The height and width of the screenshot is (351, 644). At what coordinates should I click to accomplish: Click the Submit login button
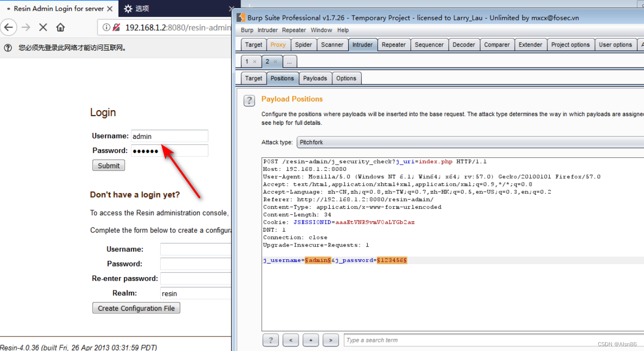point(109,166)
